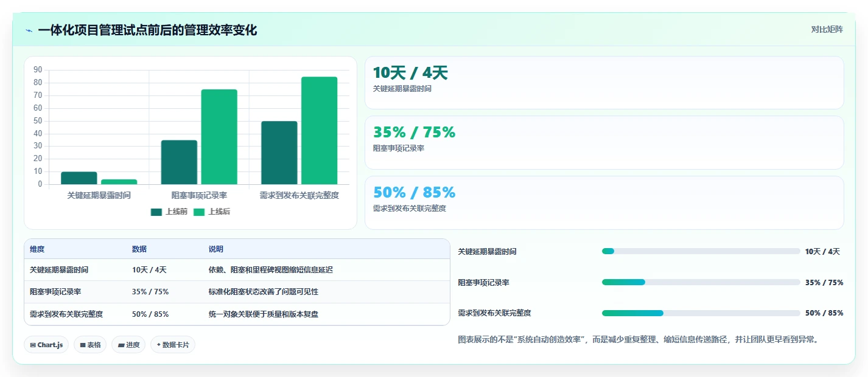Click the lightning icon beside the title
868x377 pixels.
29,30
